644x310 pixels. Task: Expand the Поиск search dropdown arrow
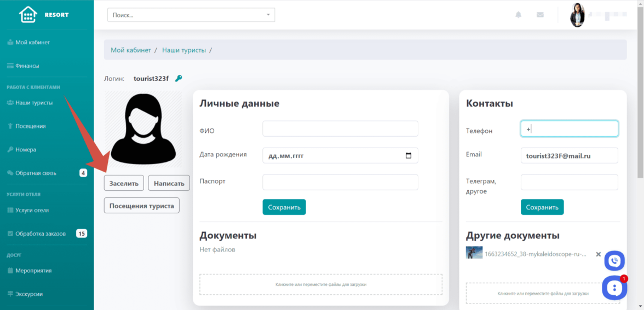coord(268,15)
